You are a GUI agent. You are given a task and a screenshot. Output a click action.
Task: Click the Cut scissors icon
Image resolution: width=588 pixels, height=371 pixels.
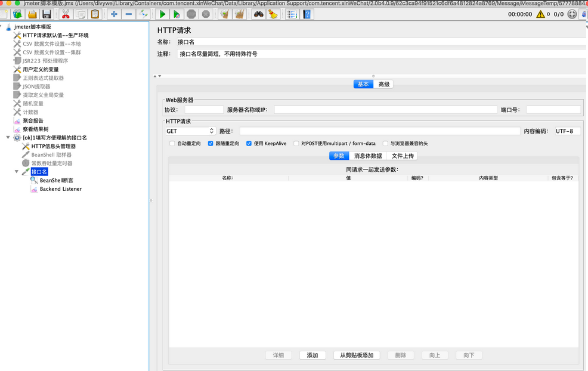(66, 14)
